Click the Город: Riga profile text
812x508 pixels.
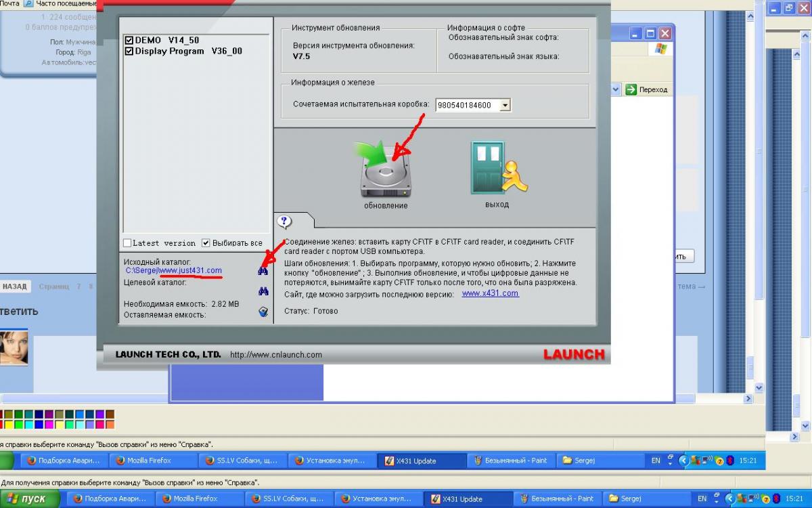tap(73, 52)
